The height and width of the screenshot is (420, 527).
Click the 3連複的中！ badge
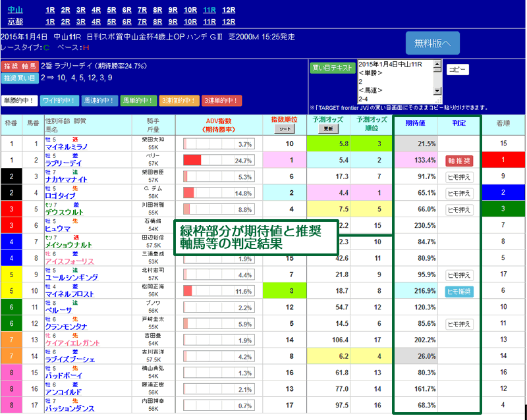click(179, 101)
